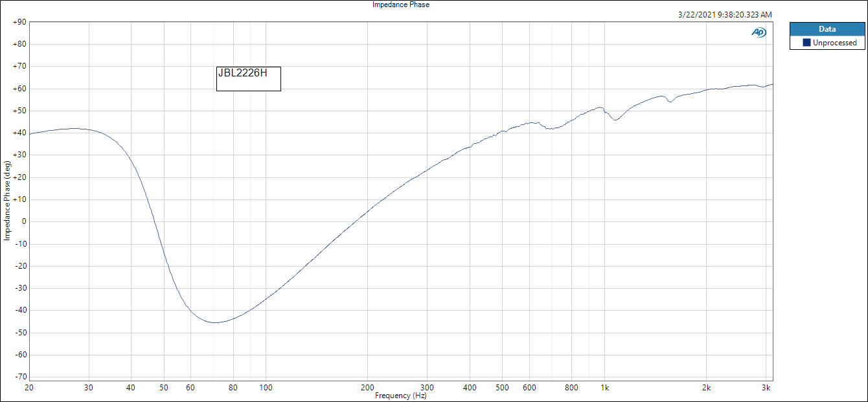Screen dimensions: 868x402
Task: Click the +60 value on the Y axis
Action: (19, 89)
